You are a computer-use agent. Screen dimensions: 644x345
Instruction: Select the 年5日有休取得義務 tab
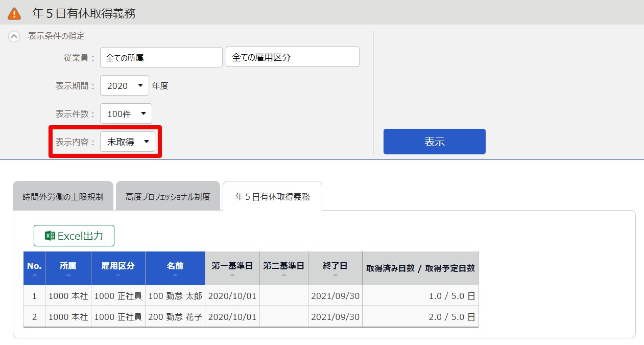(273, 196)
